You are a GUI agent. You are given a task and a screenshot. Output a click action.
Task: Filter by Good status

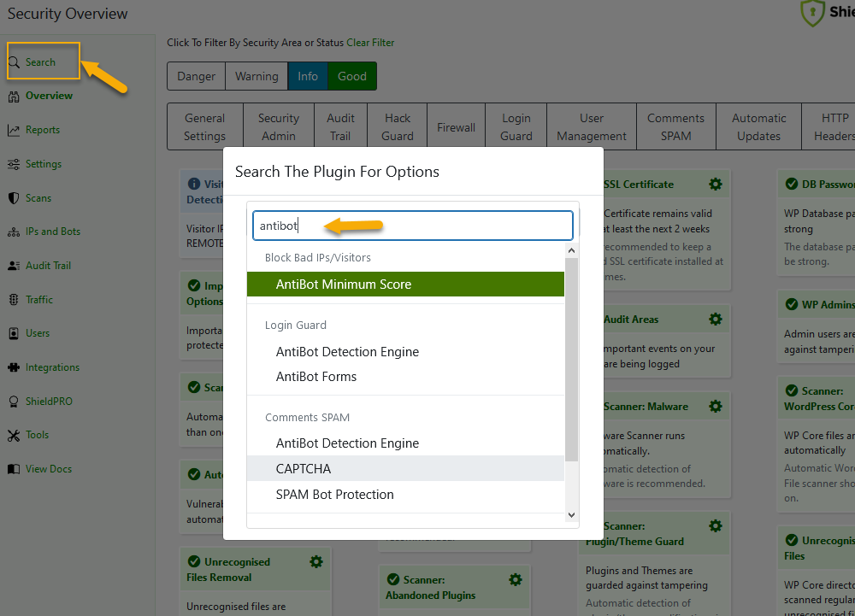point(351,76)
